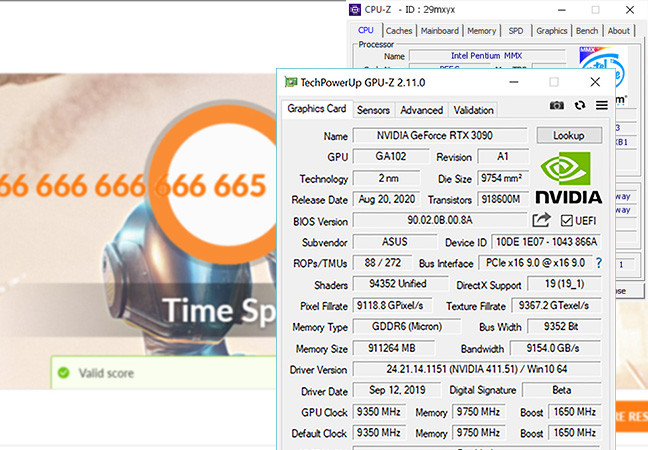
Task: Click the Pixel Fillrate value 9118.8 GPixel/s
Action: point(393,305)
